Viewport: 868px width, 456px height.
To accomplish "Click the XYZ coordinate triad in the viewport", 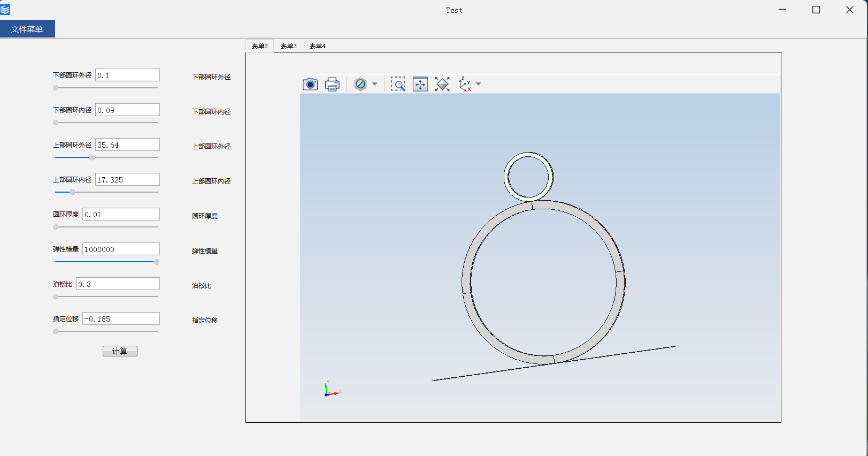I will click(x=333, y=389).
